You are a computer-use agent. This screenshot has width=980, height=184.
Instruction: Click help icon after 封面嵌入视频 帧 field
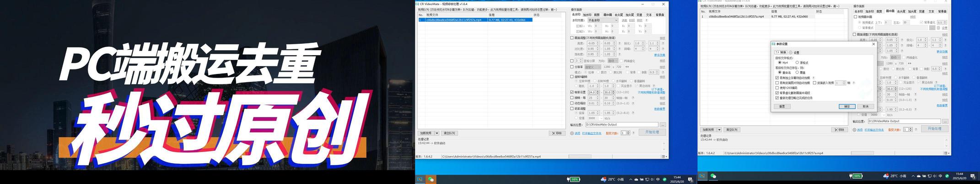[x=854, y=83]
